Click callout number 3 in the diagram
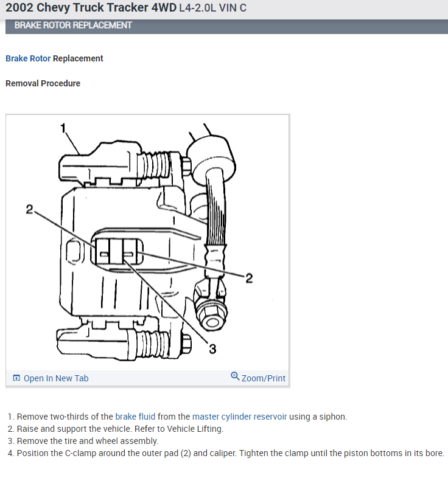This screenshot has height=478, width=448. point(212,348)
